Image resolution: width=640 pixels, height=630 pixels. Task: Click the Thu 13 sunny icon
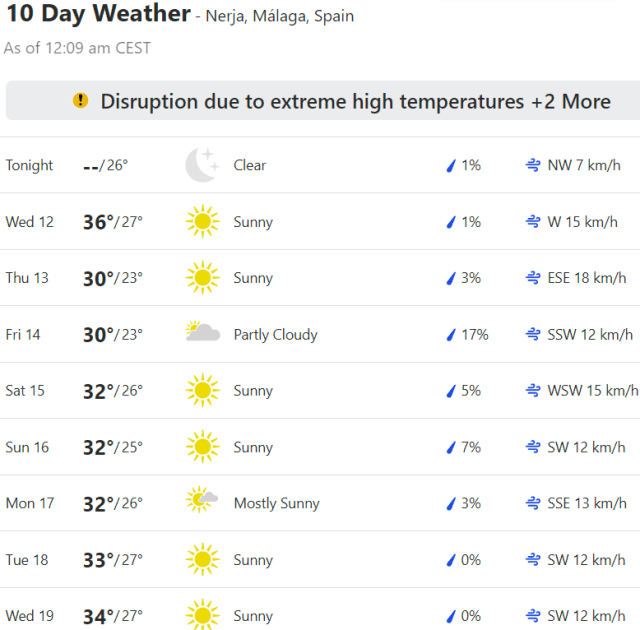click(202, 278)
